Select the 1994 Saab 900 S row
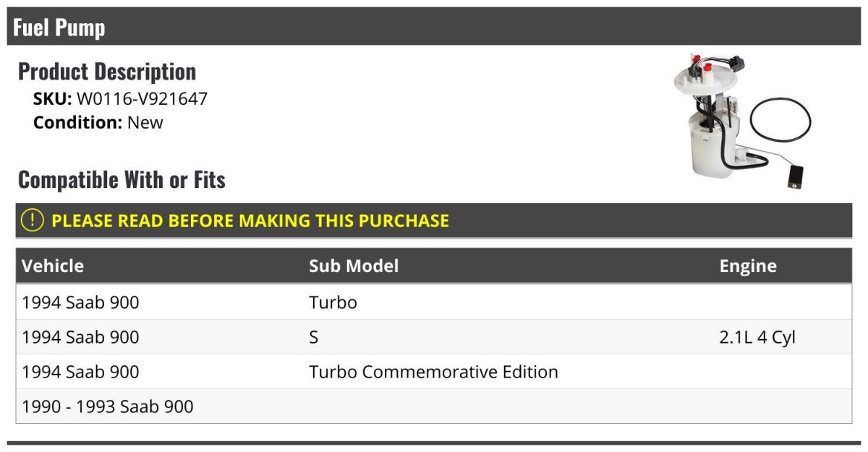 pos(434,336)
